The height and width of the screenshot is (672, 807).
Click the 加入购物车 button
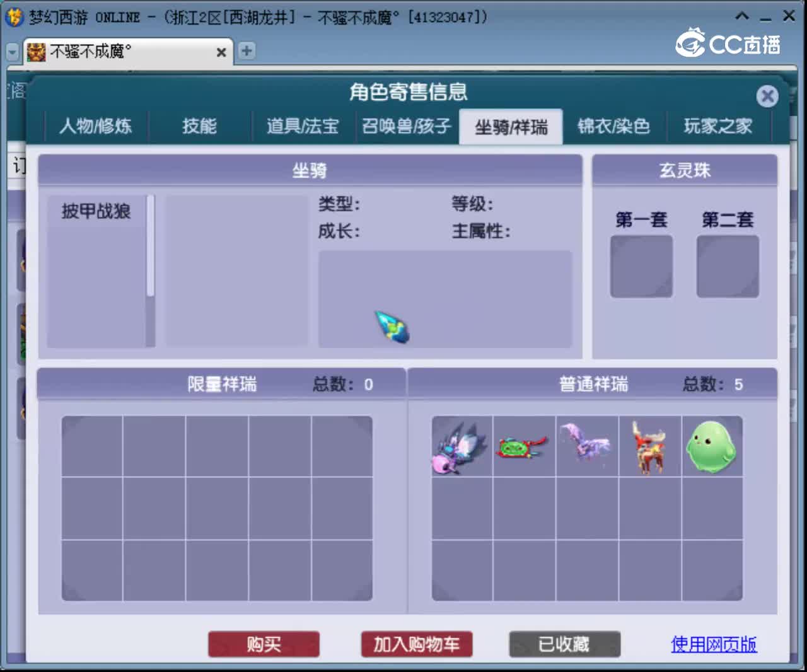417,644
